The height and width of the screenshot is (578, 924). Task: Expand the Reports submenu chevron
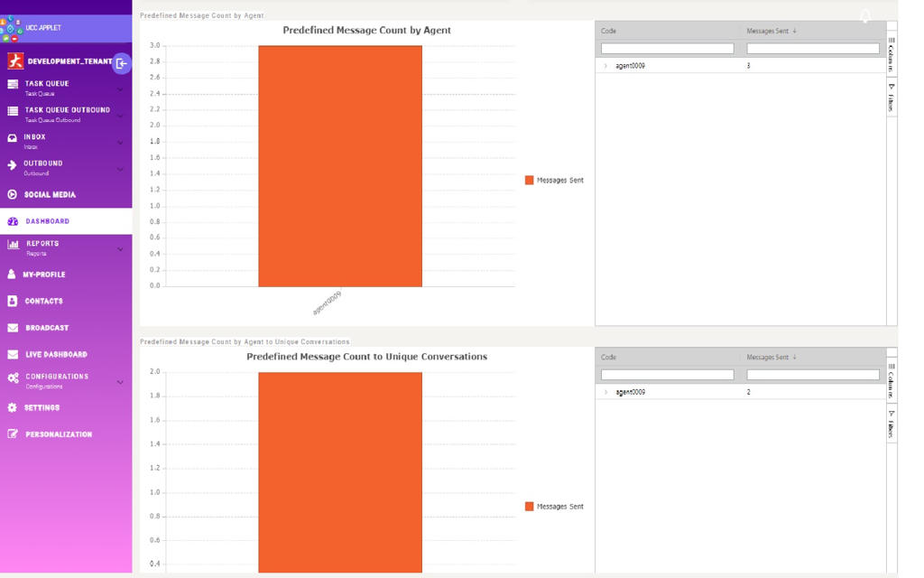pos(120,249)
